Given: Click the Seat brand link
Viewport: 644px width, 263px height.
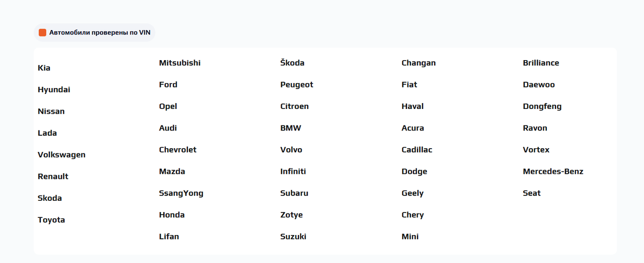Looking at the screenshot, I should tap(532, 193).
